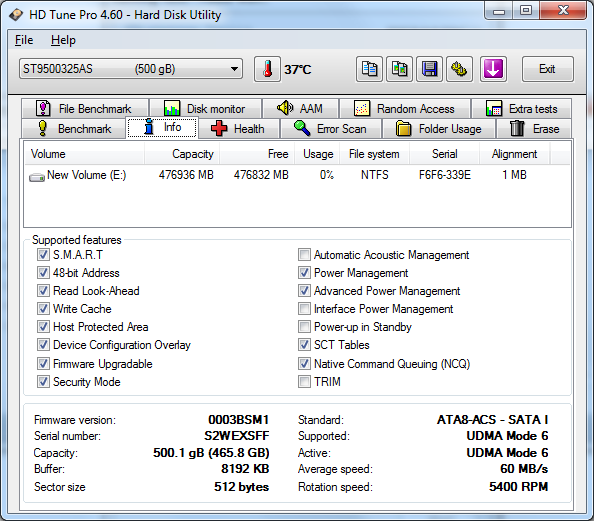Viewport: 594px width, 521px height.
Task: Click the floppy disk save icon
Action: click(x=429, y=69)
